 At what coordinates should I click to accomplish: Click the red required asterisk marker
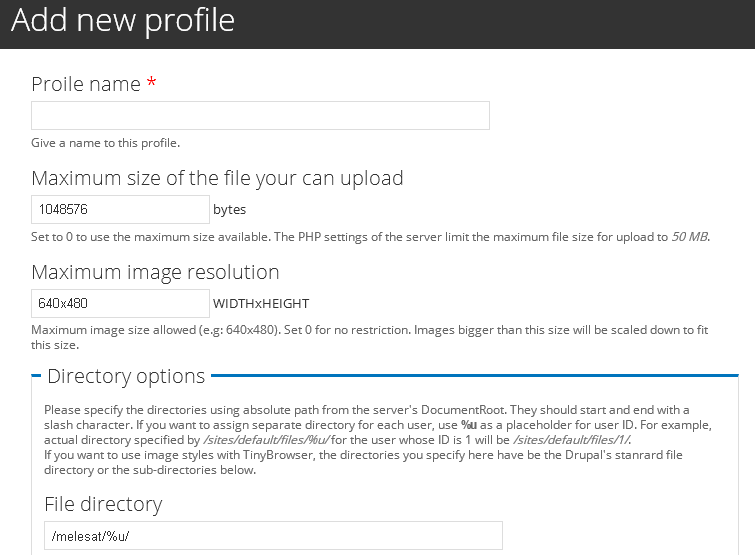pyautogui.click(x=152, y=84)
